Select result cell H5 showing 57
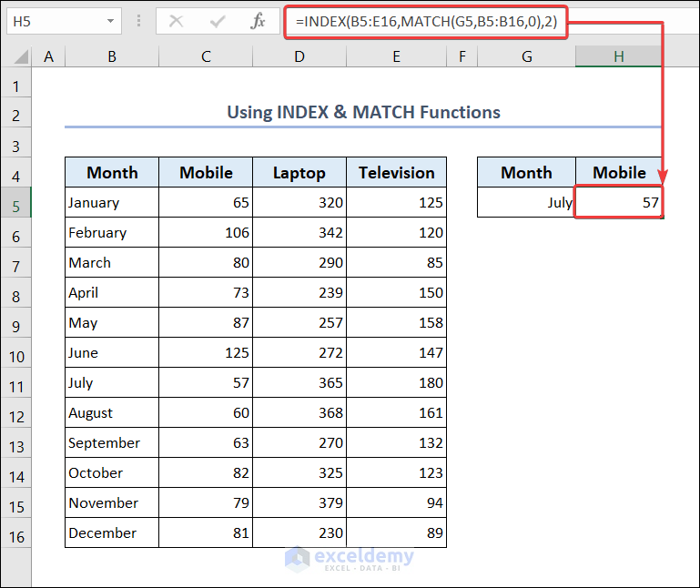This screenshot has height=588, width=700. 618,202
